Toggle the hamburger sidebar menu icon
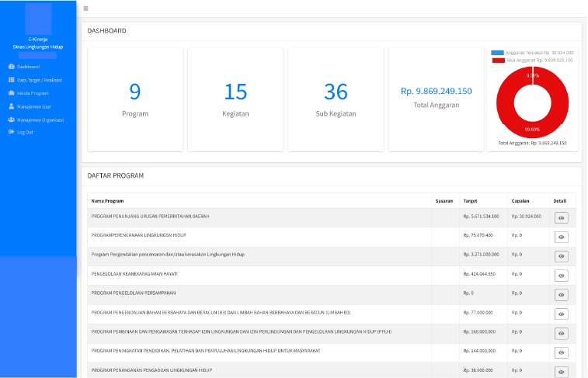Viewport: 588px width, 378px height. click(86, 9)
